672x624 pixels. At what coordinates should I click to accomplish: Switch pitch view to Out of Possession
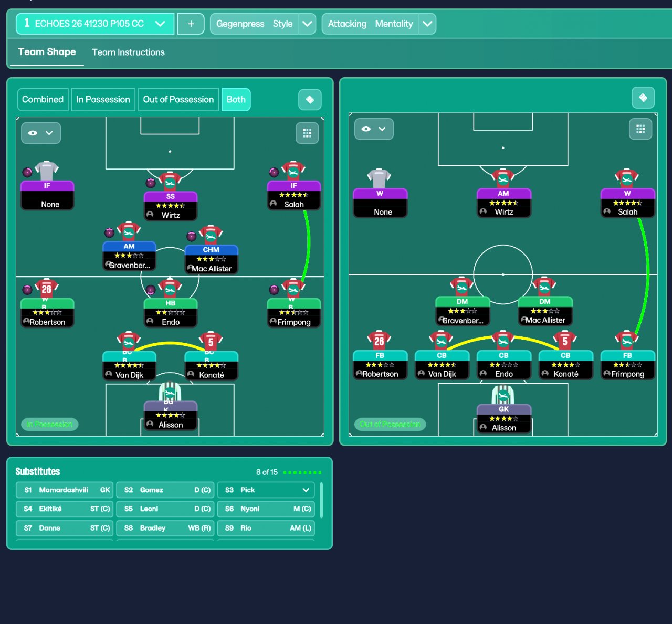click(178, 100)
